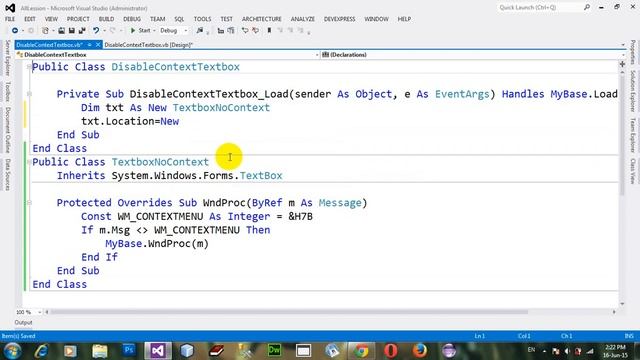The width and height of the screenshot is (640, 360).
Task: Click the green Start debugging button
Action: coord(140,31)
